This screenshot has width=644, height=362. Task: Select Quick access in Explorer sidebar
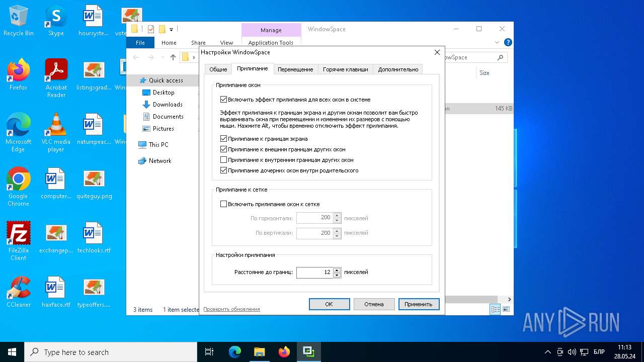pyautogui.click(x=163, y=80)
